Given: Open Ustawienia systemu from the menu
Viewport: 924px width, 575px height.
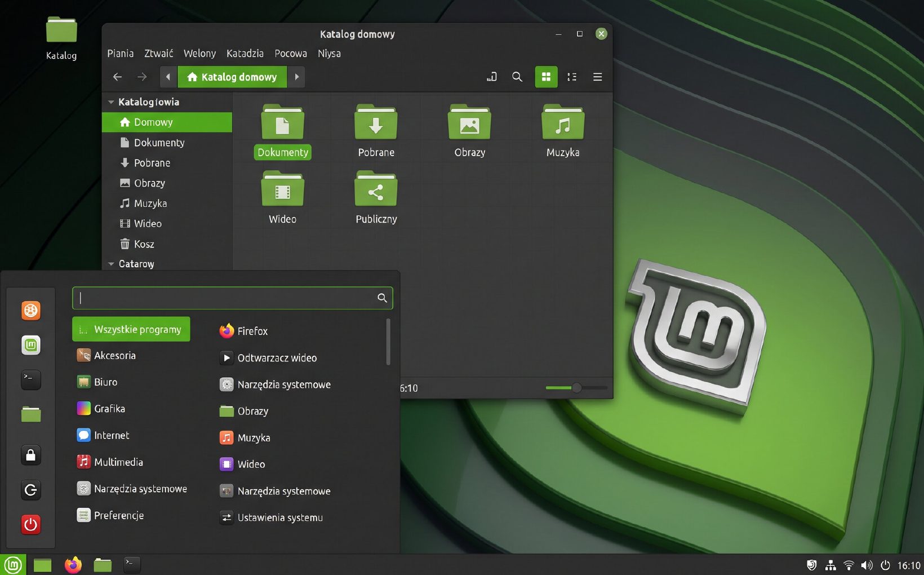Looking at the screenshot, I should pos(271,517).
